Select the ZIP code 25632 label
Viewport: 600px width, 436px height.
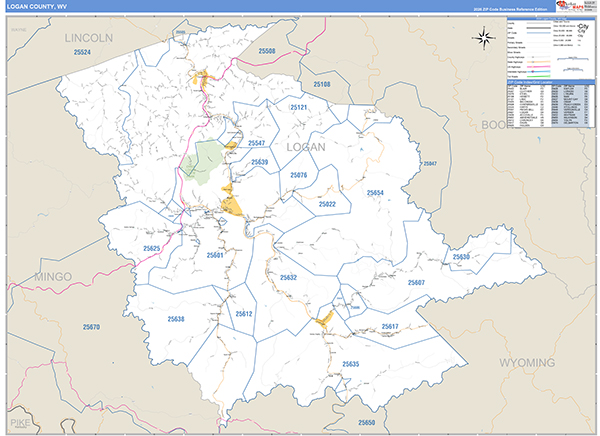[288, 278]
